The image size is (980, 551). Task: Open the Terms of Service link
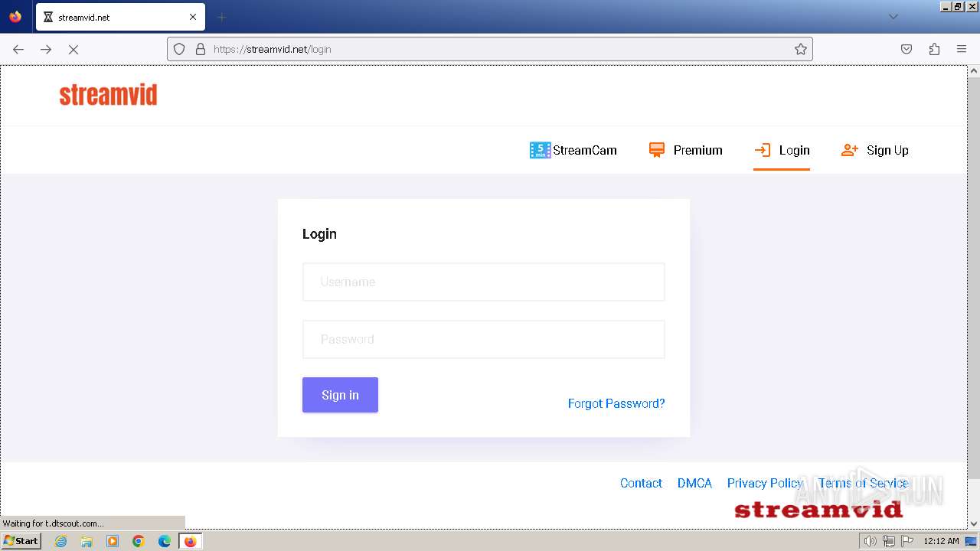[x=863, y=483]
